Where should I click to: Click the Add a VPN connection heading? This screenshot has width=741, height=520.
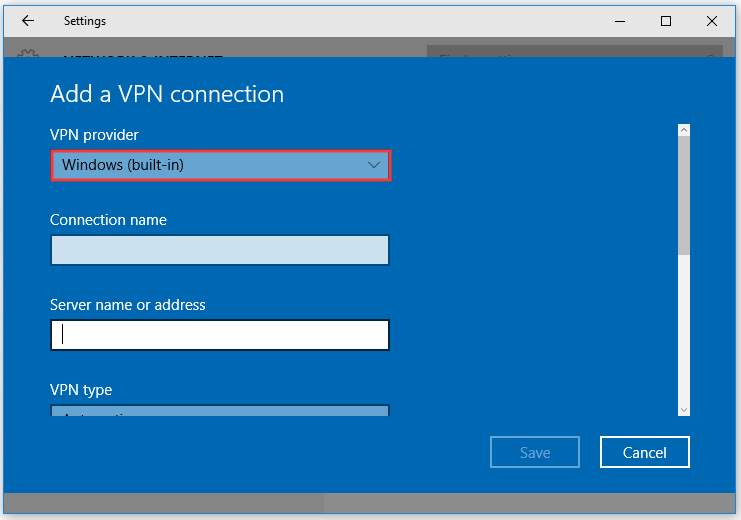coord(167,94)
